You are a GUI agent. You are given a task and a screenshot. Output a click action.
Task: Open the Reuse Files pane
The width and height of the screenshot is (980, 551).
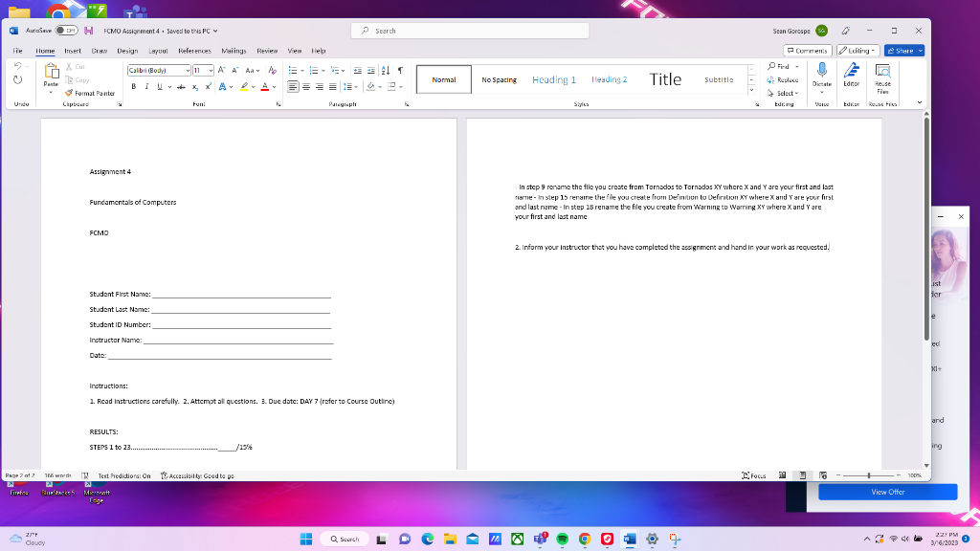click(x=881, y=80)
